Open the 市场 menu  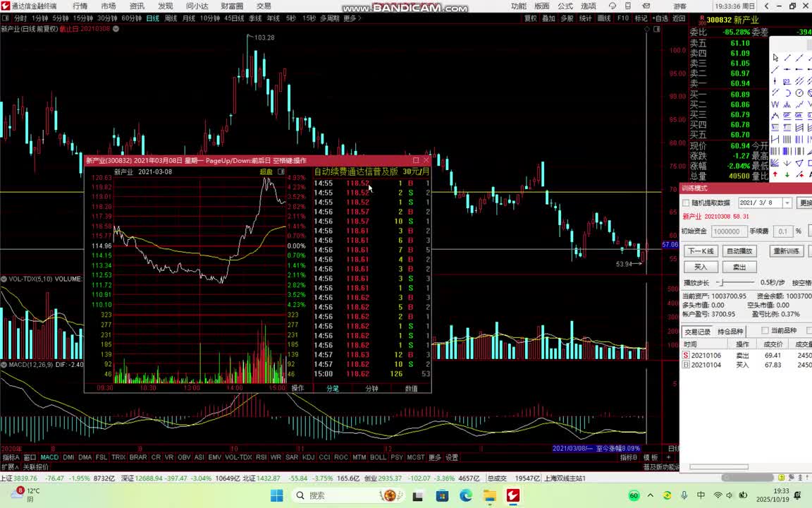(x=109, y=6)
